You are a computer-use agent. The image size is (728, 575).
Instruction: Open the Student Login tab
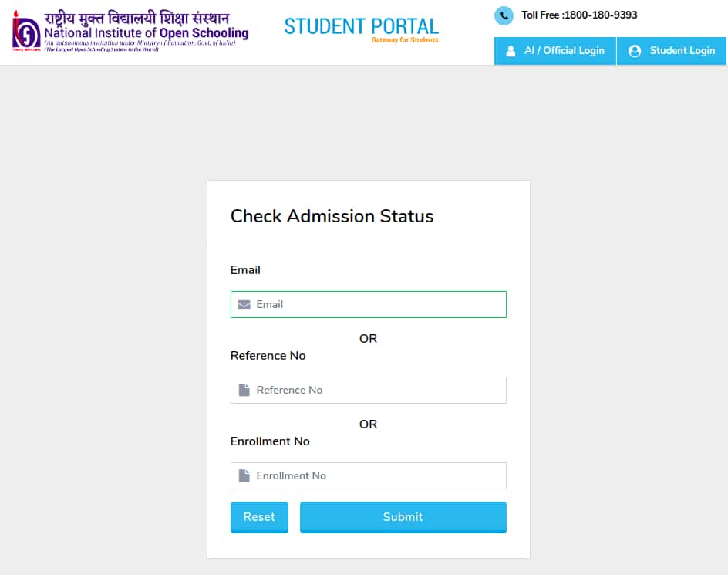pyautogui.click(x=672, y=51)
